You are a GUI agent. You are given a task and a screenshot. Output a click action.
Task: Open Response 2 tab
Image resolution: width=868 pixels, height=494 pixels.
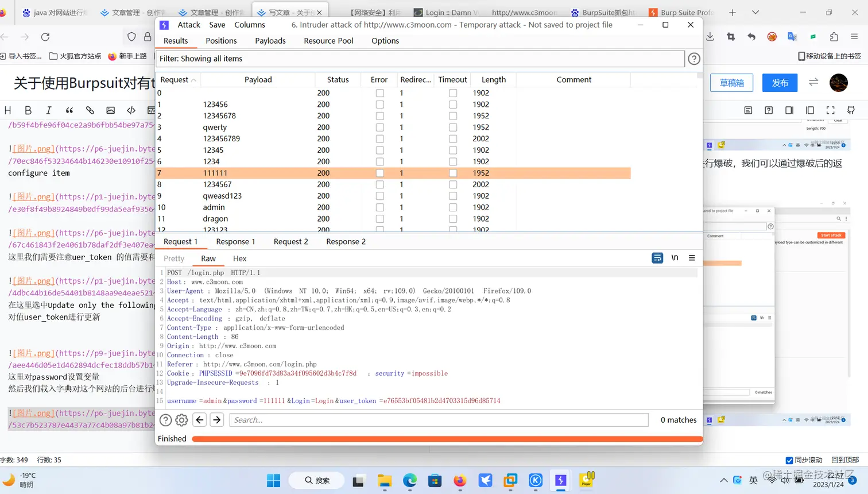[346, 242]
